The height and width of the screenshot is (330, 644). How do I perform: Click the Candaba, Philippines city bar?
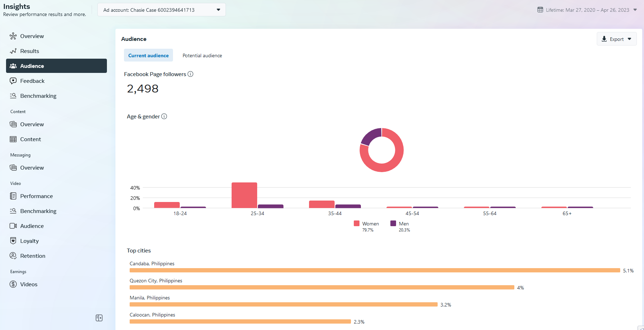click(375, 270)
